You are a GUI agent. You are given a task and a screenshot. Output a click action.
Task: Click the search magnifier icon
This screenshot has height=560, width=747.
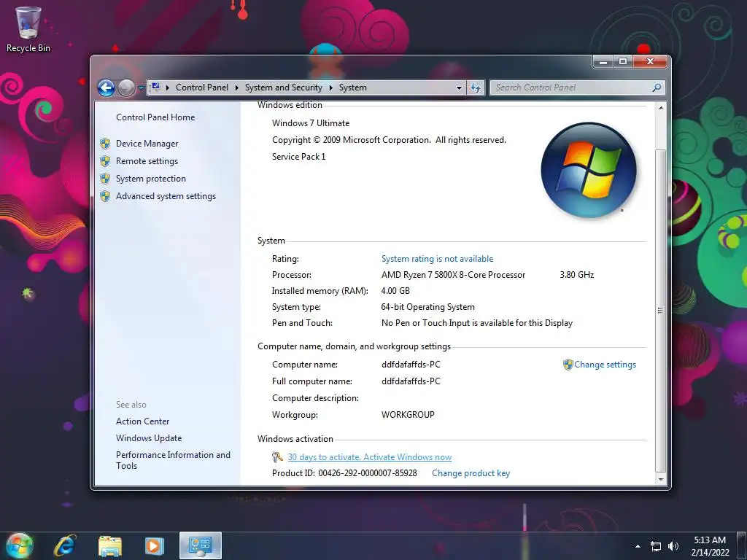[x=657, y=87]
